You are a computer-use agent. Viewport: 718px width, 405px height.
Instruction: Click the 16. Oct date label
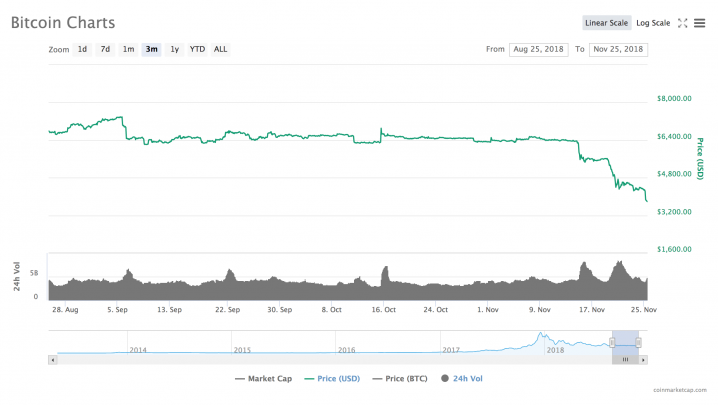[x=384, y=310]
